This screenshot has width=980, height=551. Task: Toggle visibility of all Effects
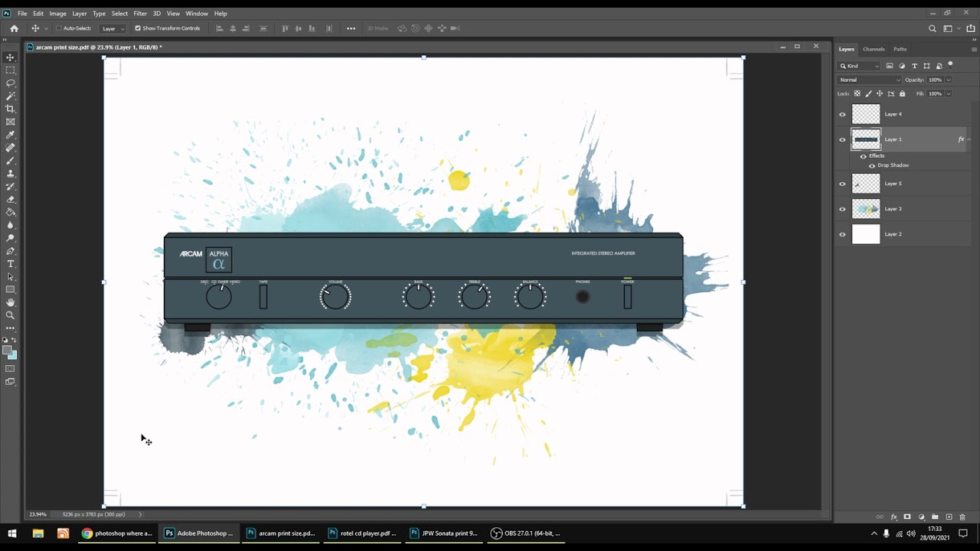tap(863, 156)
